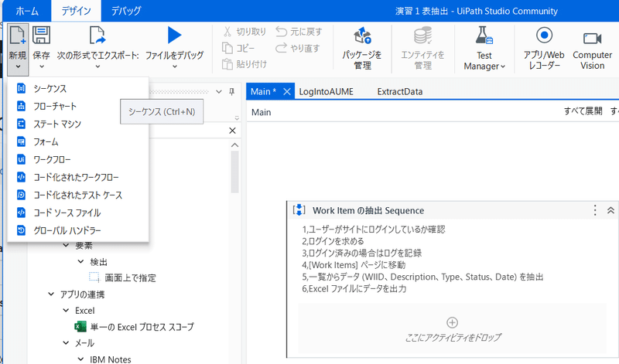Viewport: 619px width, 364px height.
Task: Click やり直す (Redo) arrow
Action: coord(281,48)
